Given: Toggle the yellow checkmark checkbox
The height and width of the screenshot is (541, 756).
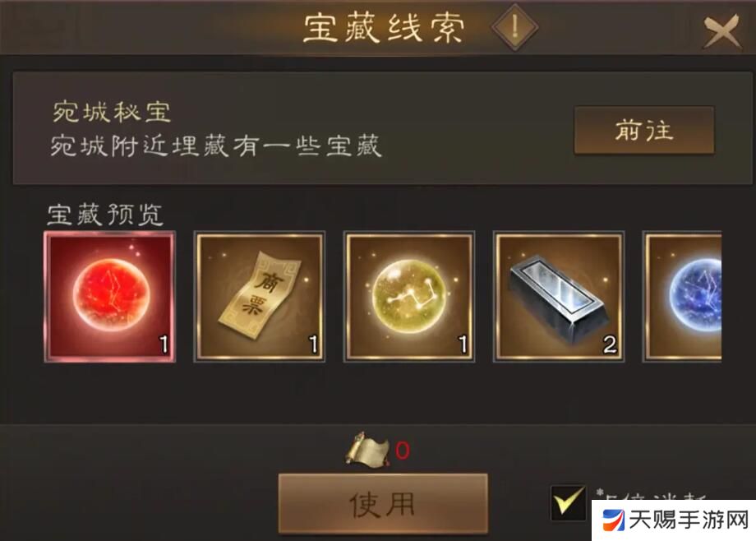Looking at the screenshot, I should [569, 503].
